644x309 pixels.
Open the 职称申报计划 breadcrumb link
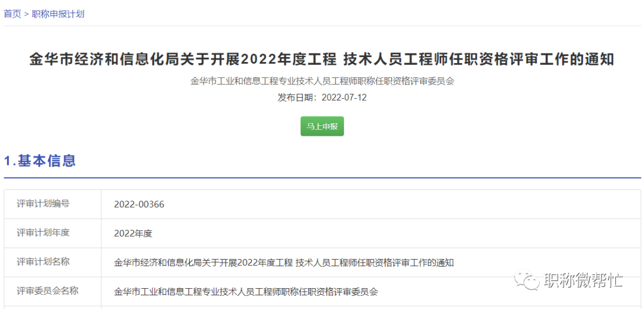58,14
